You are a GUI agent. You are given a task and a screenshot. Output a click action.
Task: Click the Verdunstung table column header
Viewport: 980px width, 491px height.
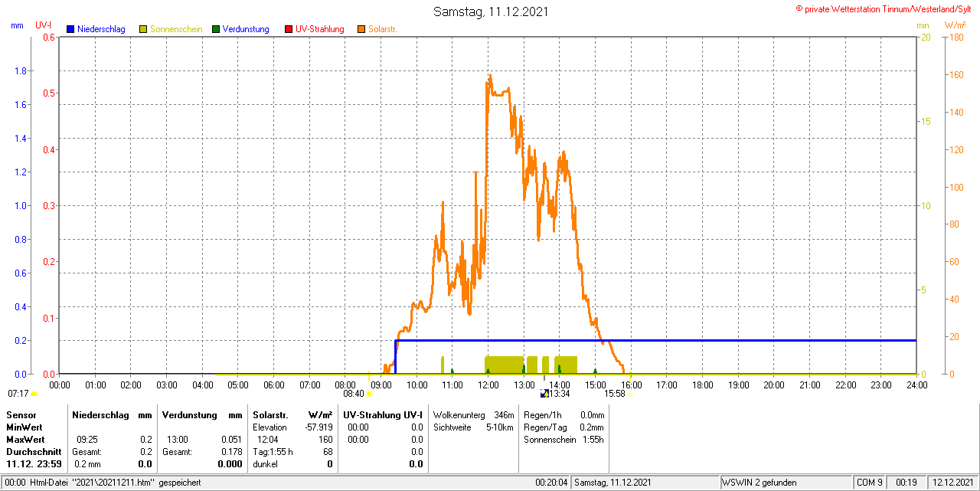[189, 414]
